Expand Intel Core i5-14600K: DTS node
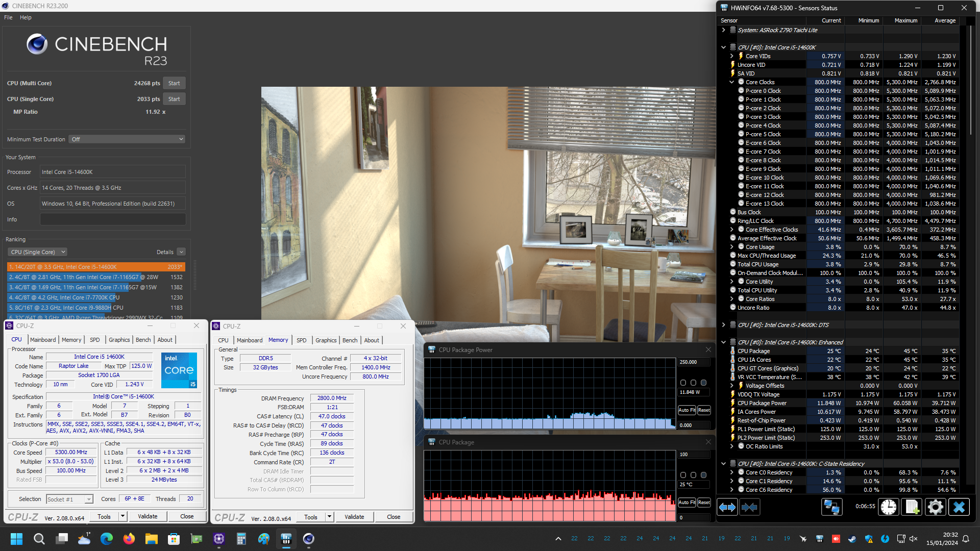This screenshot has width=980, height=551. click(x=723, y=325)
